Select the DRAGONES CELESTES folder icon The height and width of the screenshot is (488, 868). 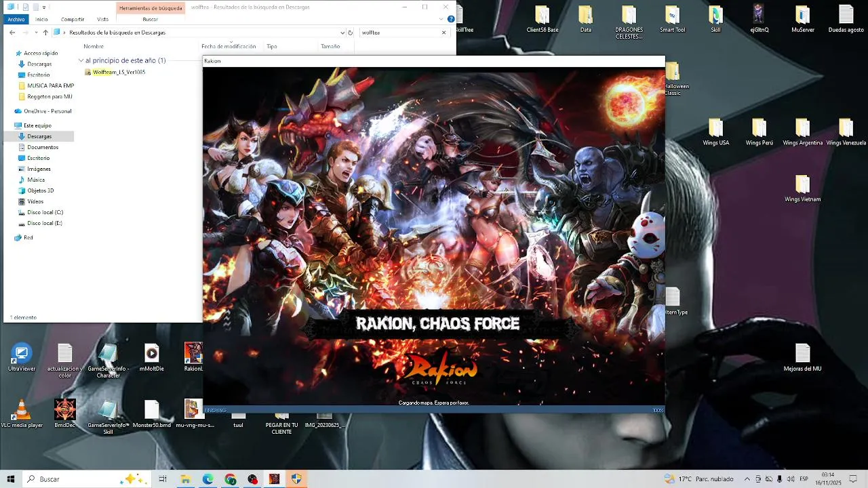(629, 22)
